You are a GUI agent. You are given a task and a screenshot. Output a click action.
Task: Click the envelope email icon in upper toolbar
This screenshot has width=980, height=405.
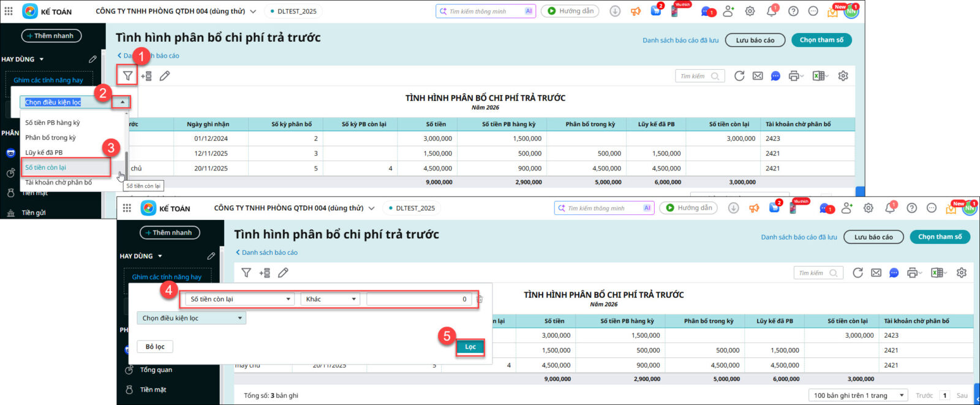pyautogui.click(x=758, y=76)
